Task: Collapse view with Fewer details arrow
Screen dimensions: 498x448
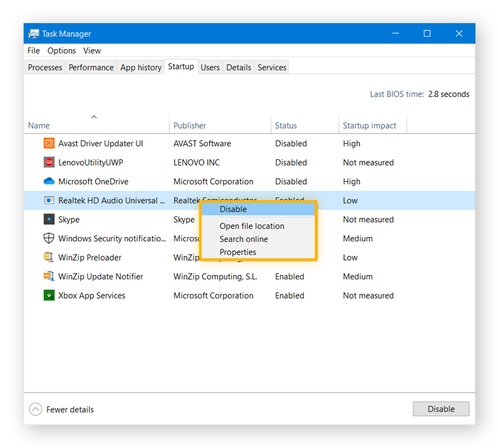Action: [35, 409]
